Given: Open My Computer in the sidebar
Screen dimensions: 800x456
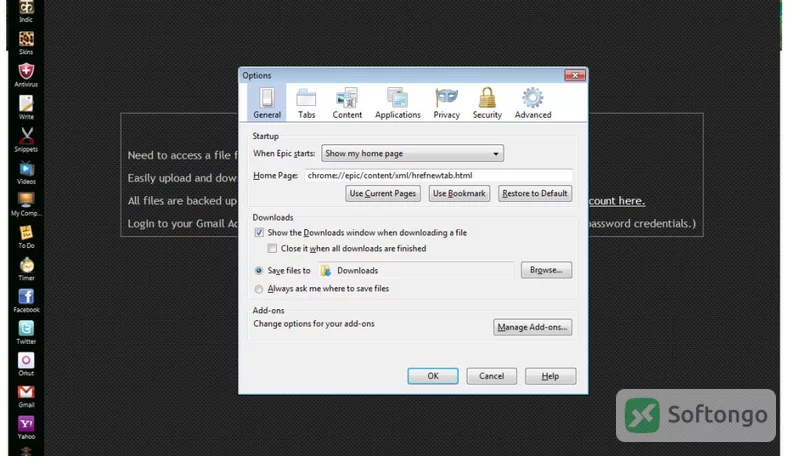Looking at the screenshot, I should point(26,204).
